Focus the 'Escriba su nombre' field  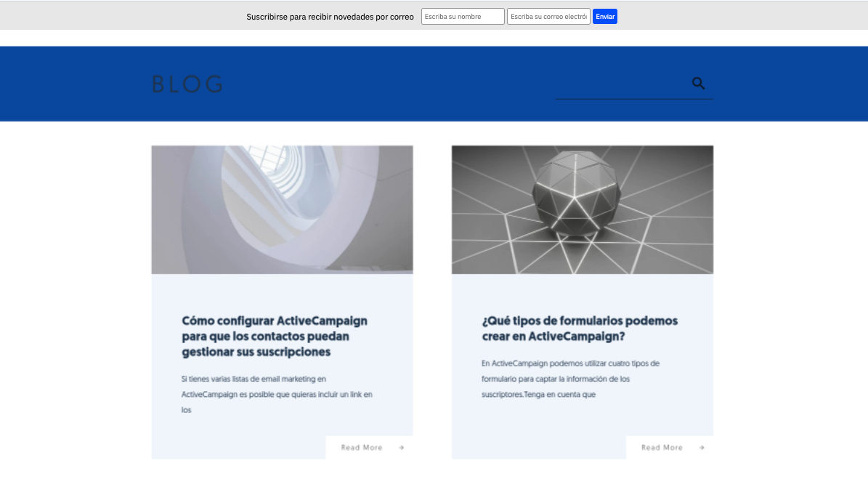(x=463, y=17)
